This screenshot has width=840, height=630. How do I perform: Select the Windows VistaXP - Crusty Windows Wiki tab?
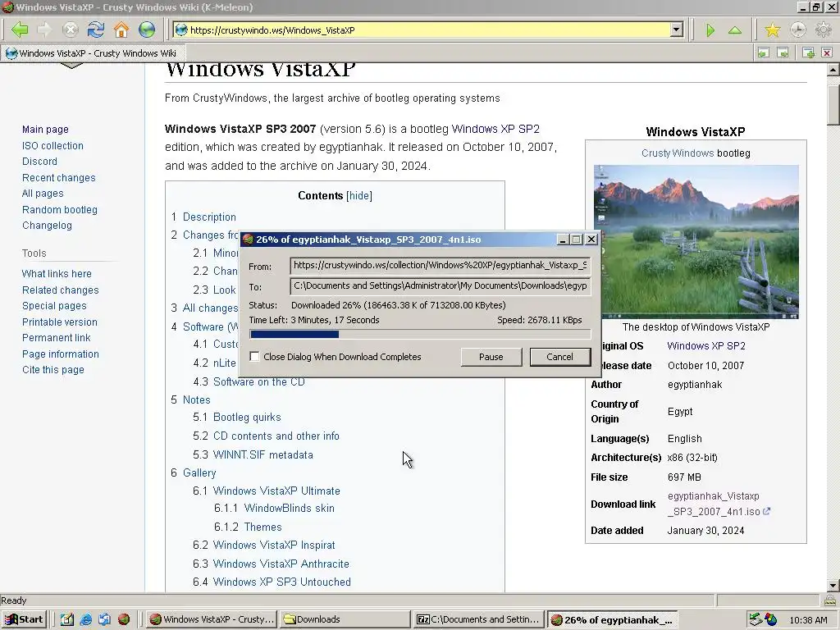pos(92,53)
